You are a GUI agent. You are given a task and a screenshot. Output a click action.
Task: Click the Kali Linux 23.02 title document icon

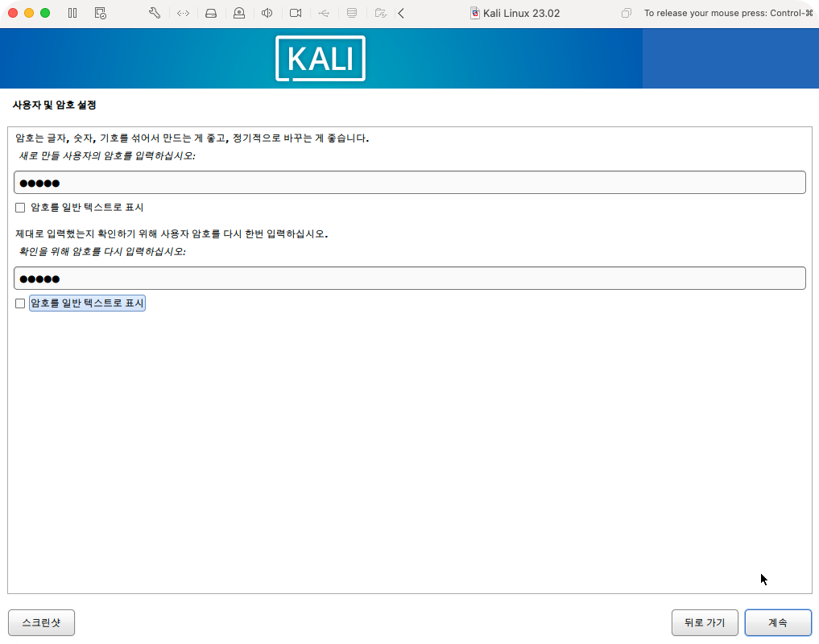tap(475, 13)
